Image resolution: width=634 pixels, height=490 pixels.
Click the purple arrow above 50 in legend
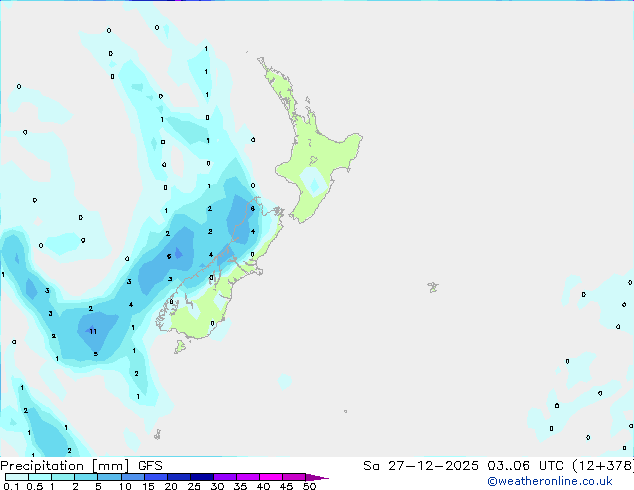click(x=317, y=477)
